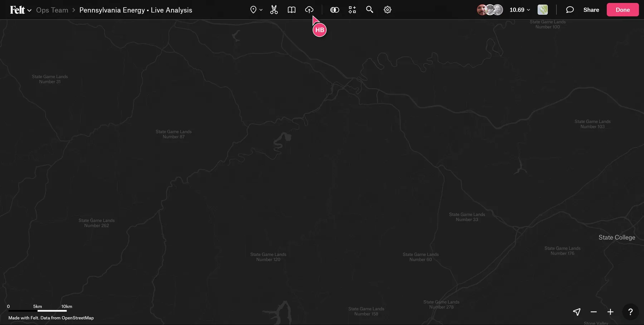The image size is (644, 325).
Task: Go to Ops Team breadcrumb
Action: point(52,10)
